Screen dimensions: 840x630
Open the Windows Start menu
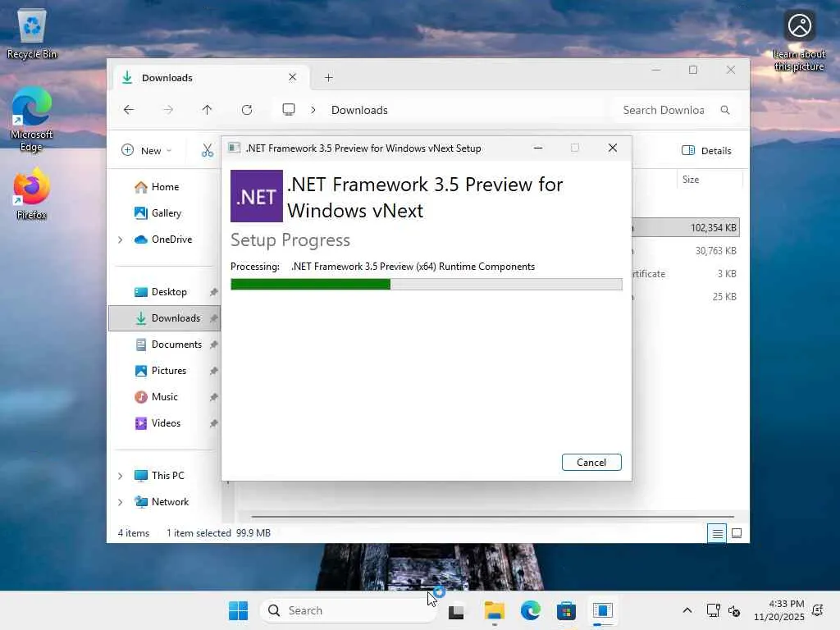239,610
